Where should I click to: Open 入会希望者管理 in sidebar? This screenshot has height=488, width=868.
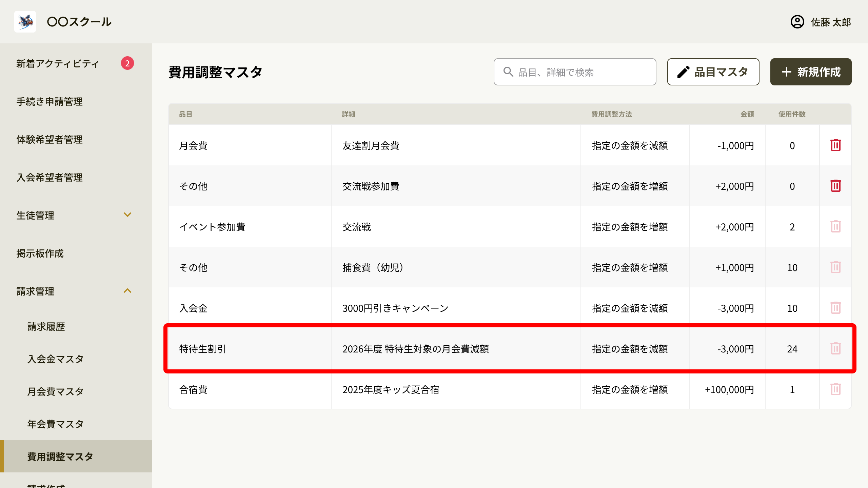coord(76,178)
